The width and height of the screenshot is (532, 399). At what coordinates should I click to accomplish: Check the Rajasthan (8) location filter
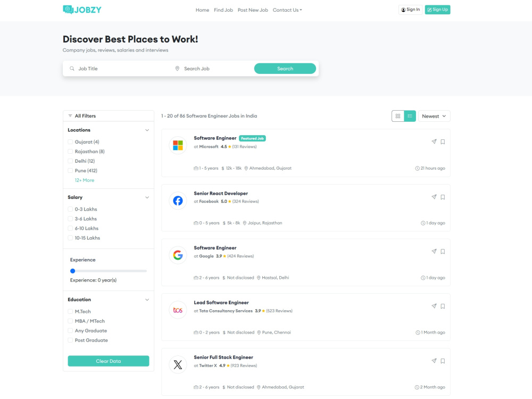pyautogui.click(x=70, y=151)
